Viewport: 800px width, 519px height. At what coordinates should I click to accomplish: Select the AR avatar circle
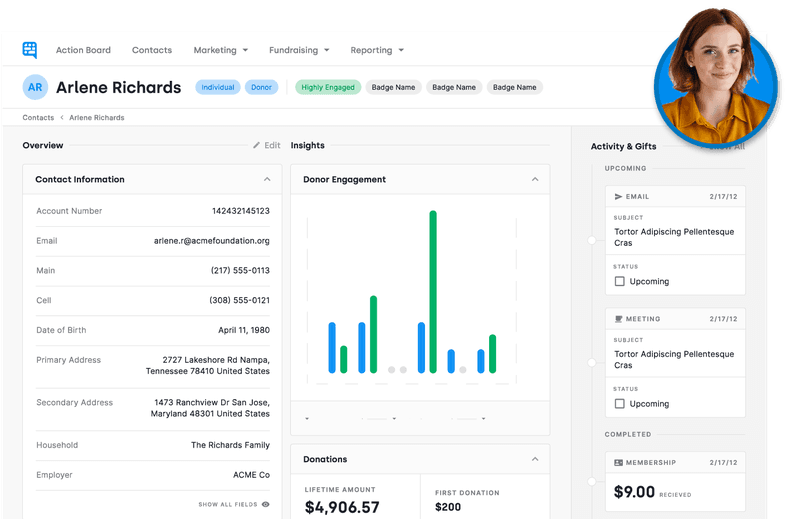pos(35,87)
